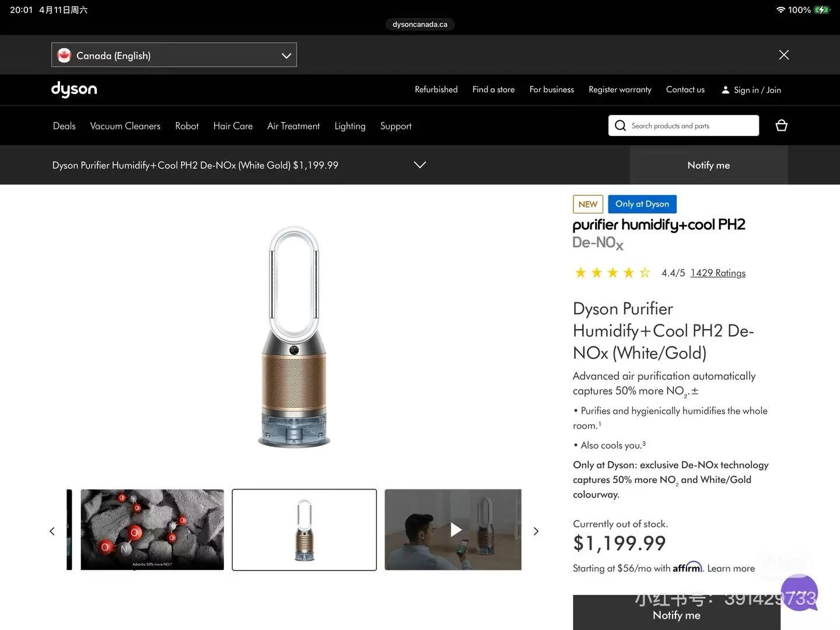Open the Hair Care menu
This screenshot has width=840, height=630.
pyautogui.click(x=233, y=126)
